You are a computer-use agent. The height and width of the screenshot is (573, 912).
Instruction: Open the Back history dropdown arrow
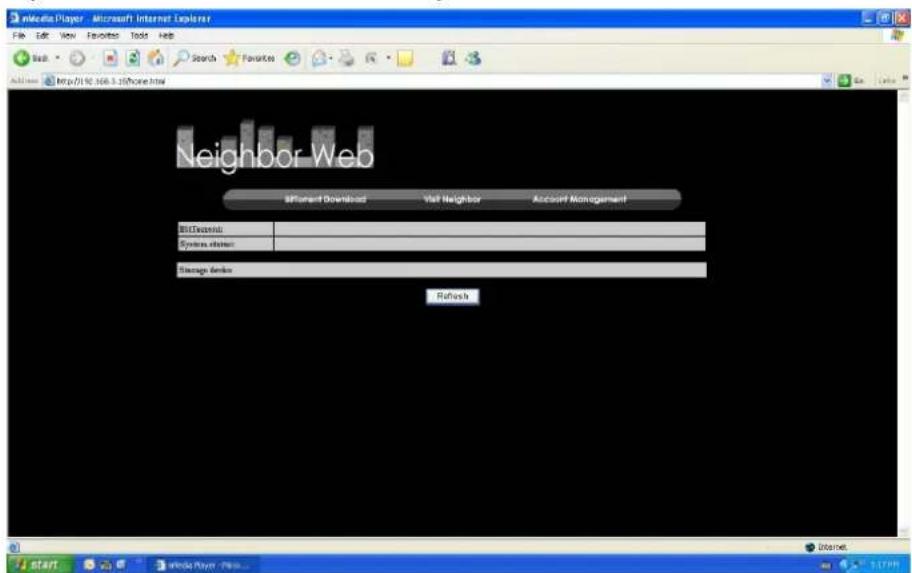click(x=57, y=58)
